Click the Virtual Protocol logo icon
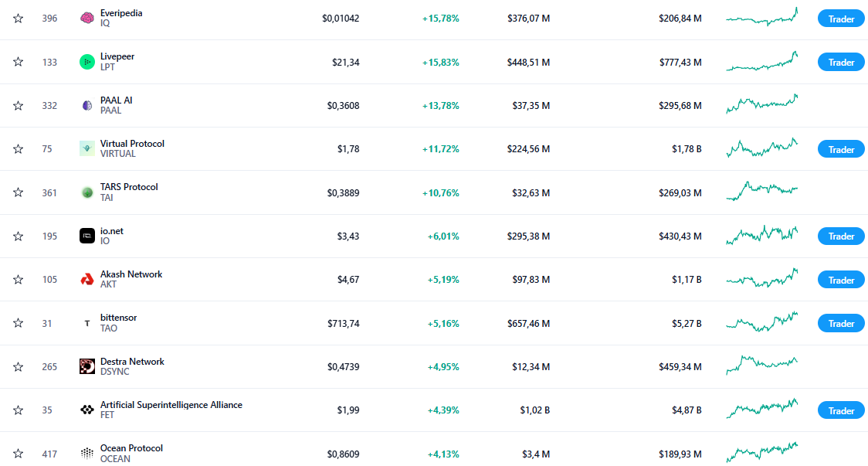Screen dimensions: 868x466 tap(87, 148)
